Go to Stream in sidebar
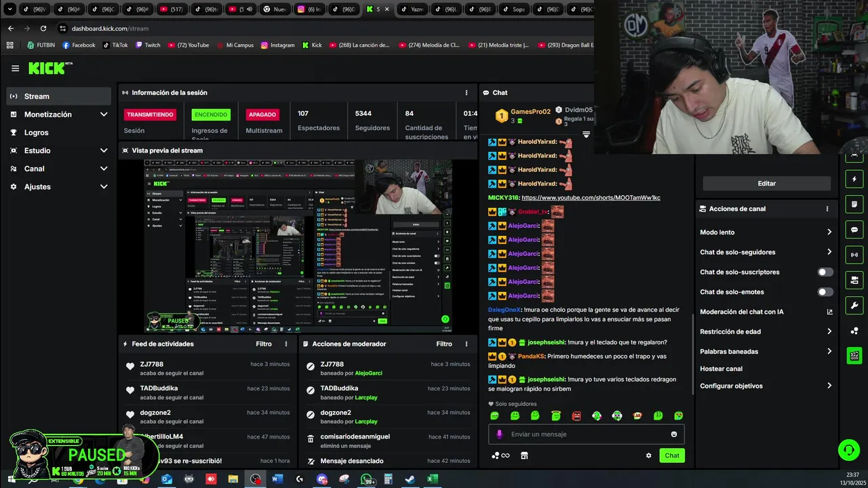868x488 pixels. [58, 96]
